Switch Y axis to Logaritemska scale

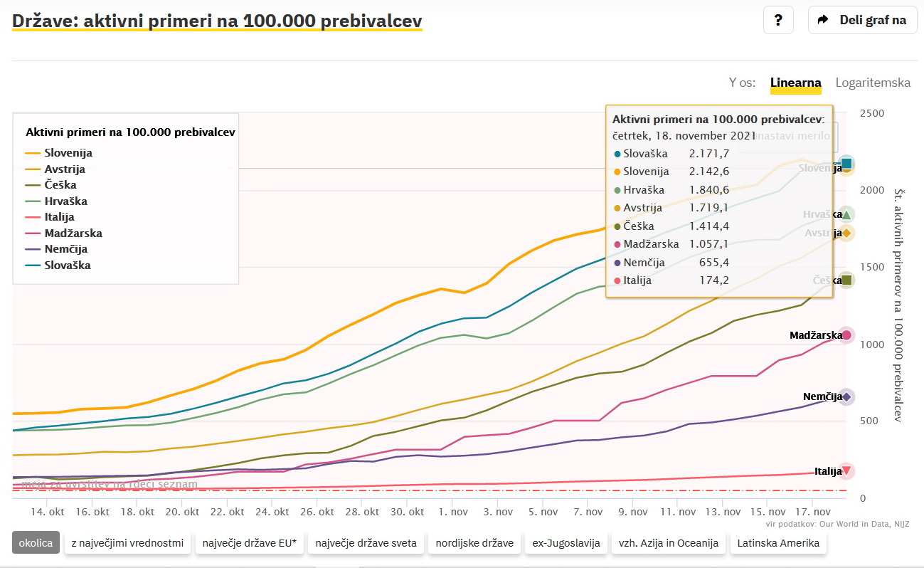tap(873, 83)
